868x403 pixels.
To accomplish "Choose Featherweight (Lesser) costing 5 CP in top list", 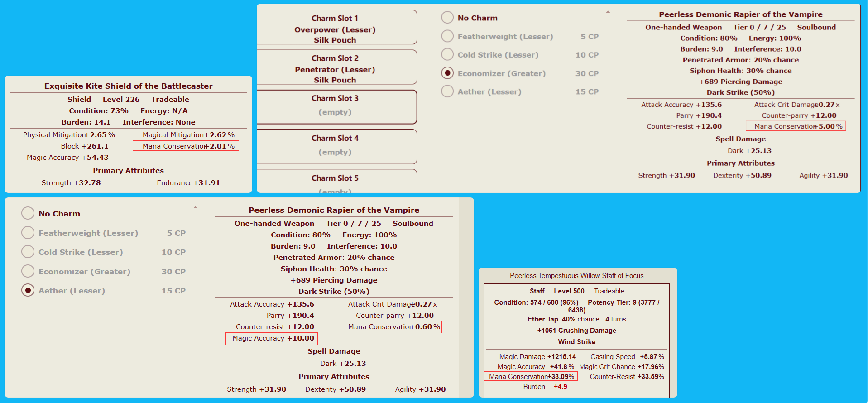I will 447,36.
